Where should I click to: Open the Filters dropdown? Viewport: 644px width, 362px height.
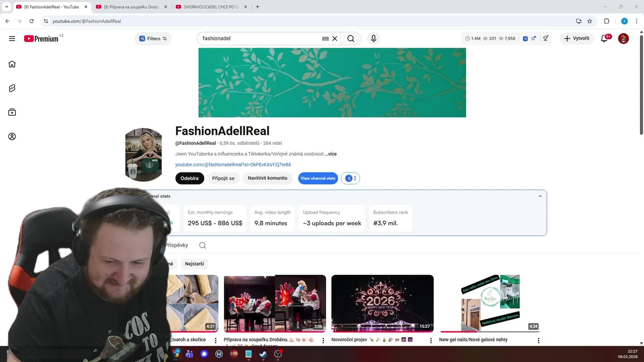coord(153,38)
